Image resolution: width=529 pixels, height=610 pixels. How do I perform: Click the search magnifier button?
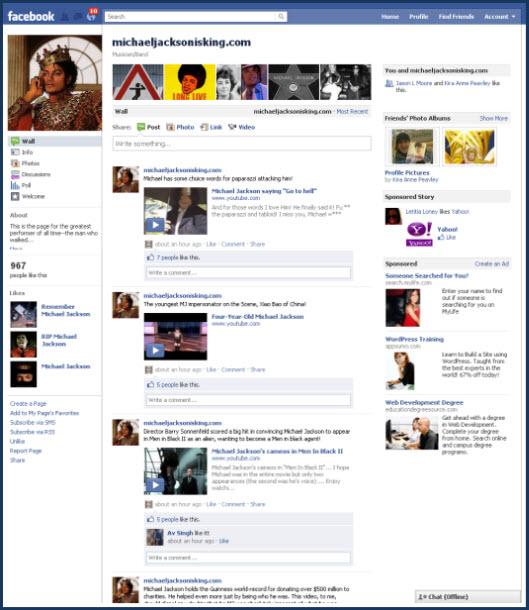(281, 17)
